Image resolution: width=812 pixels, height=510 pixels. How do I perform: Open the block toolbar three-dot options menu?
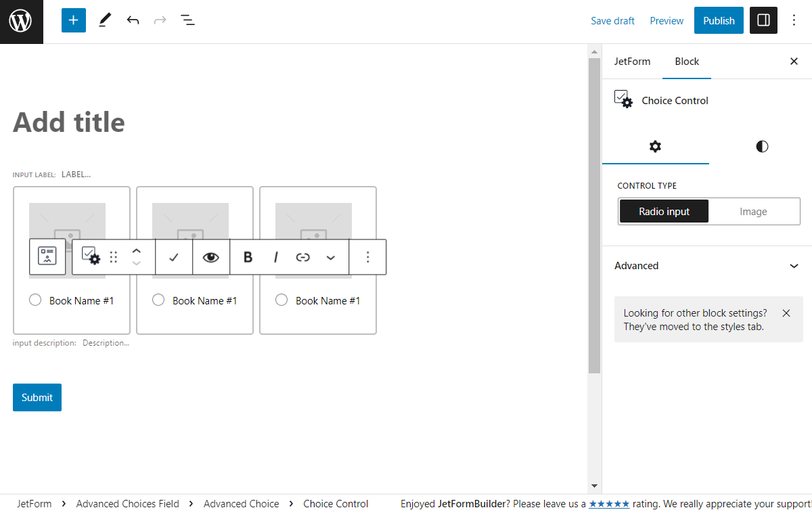click(367, 257)
